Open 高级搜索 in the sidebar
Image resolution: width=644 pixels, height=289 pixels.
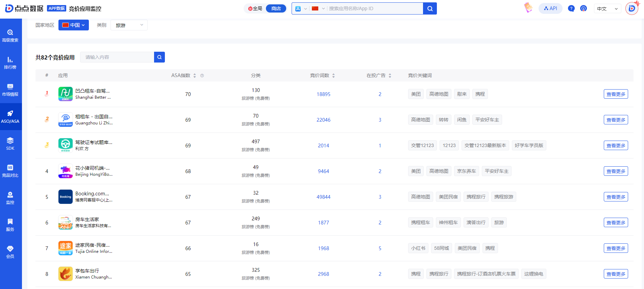pyautogui.click(x=10, y=35)
